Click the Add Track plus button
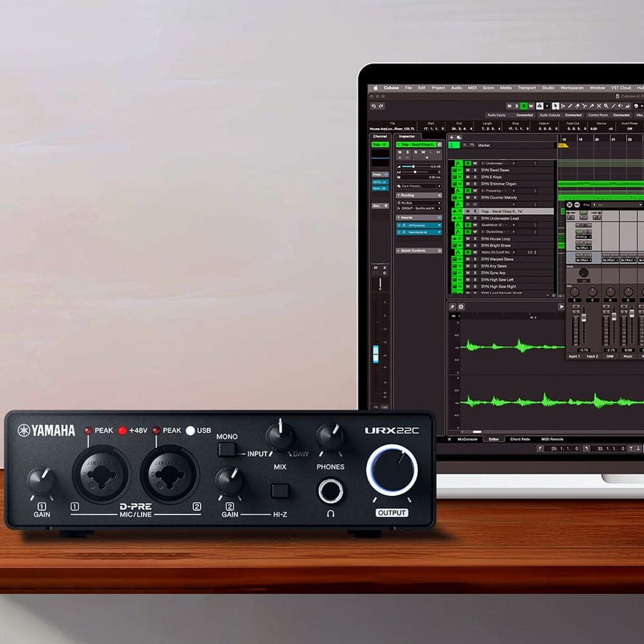Viewport: 644px width, 644px height. pos(452,137)
